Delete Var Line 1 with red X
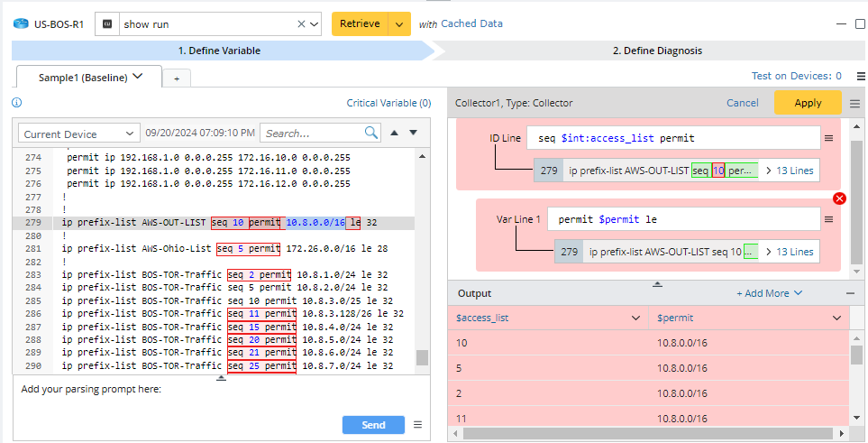 (x=839, y=198)
